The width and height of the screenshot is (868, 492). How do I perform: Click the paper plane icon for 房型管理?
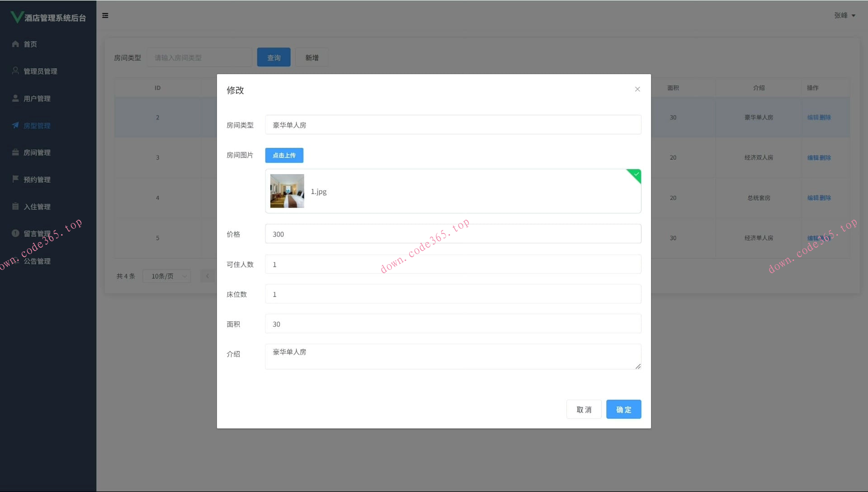point(15,125)
